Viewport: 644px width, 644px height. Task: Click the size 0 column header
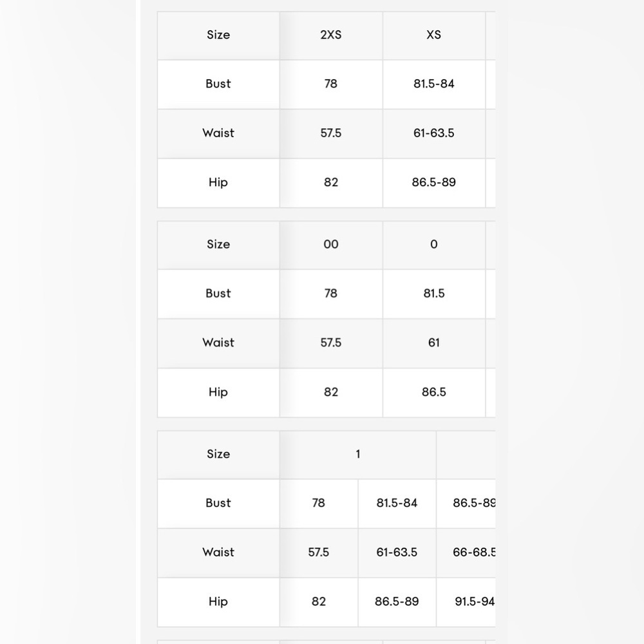(x=434, y=245)
